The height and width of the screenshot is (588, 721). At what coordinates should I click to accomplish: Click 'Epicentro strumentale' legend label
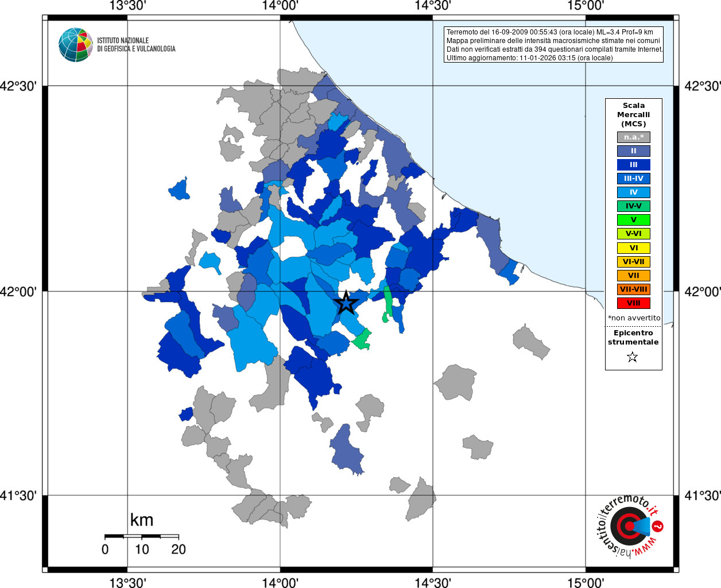click(633, 338)
